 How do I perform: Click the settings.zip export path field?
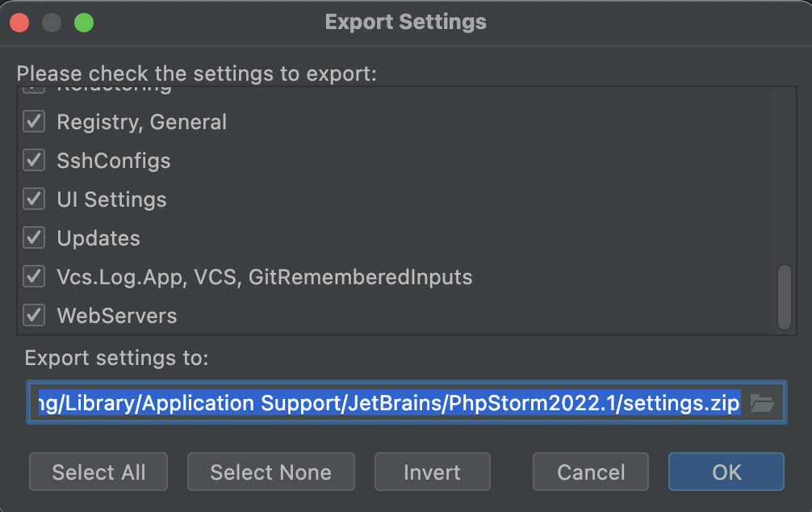point(388,403)
